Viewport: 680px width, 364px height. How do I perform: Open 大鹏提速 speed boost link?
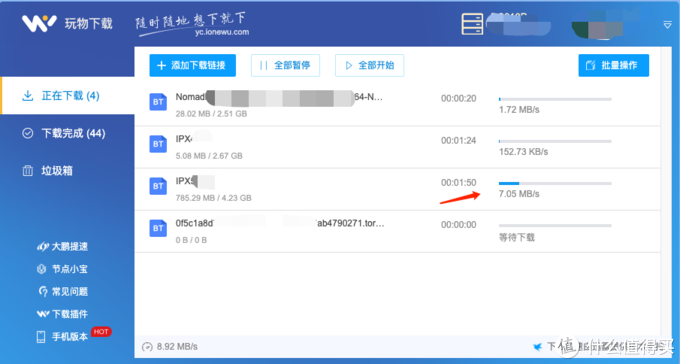point(63,246)
